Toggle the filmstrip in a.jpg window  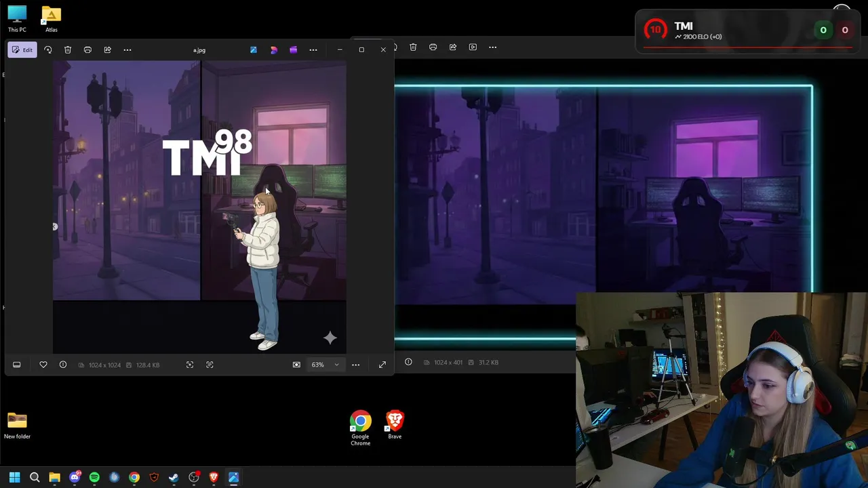pos(16,365)
